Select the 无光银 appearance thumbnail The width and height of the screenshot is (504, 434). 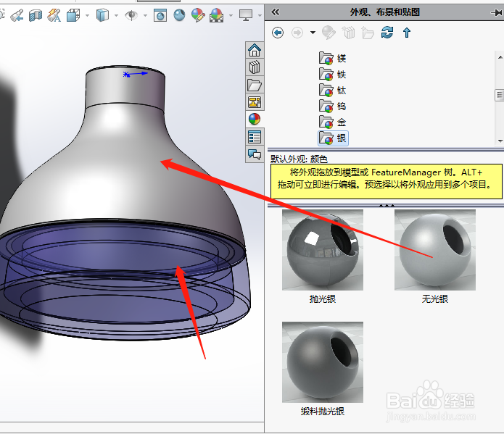[435, 250]
